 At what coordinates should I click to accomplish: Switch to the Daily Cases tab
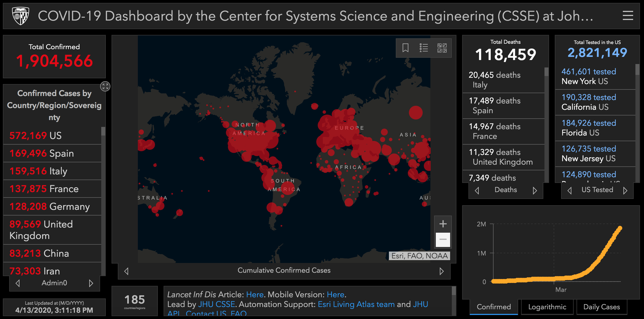tap(601, 307)
